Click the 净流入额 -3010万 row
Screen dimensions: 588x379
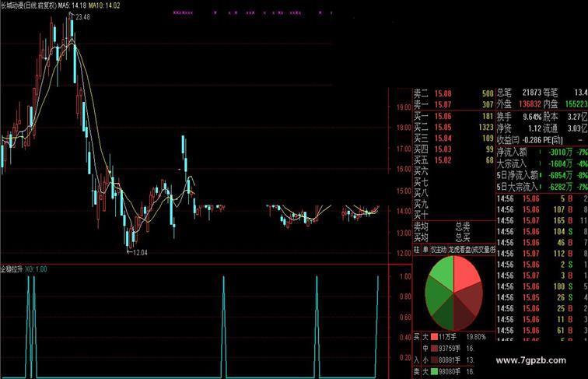tap(542, 152)
